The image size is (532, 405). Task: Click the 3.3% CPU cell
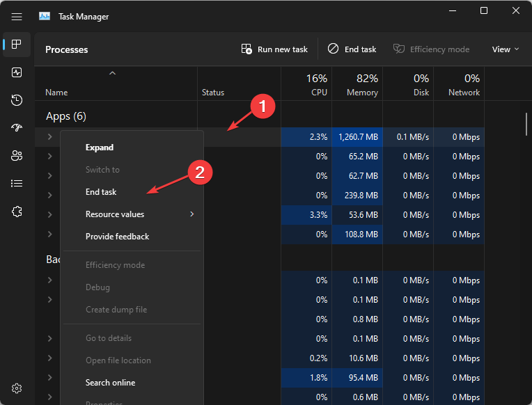point(306,215)
